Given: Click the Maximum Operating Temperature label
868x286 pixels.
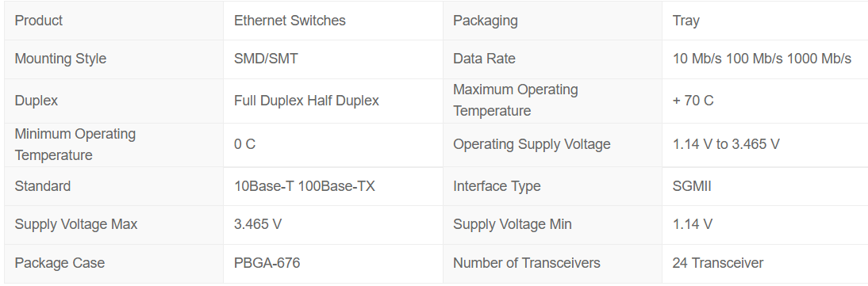Looking at the screenshot, I should tap(516, 100).
